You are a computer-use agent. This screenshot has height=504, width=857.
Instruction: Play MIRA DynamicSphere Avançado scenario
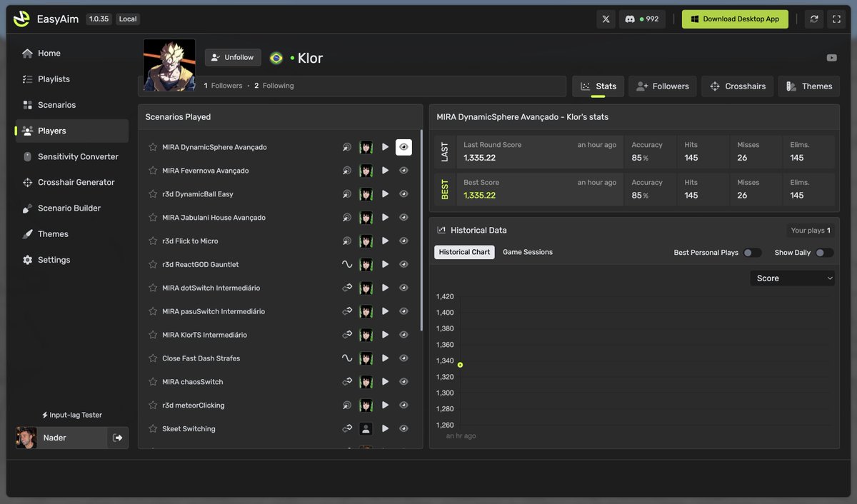[385, 147]
